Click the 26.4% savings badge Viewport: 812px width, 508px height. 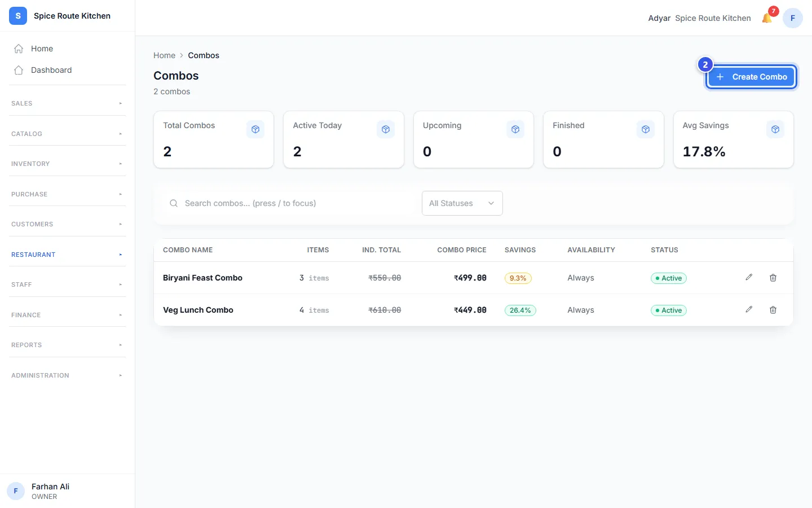(520, 310)
